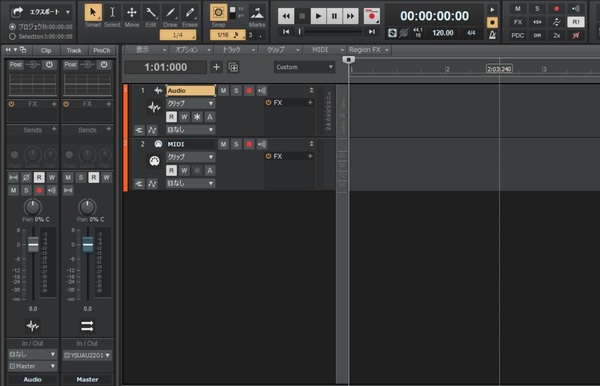Enable 2x upsampling button

(x=556, y=36)
